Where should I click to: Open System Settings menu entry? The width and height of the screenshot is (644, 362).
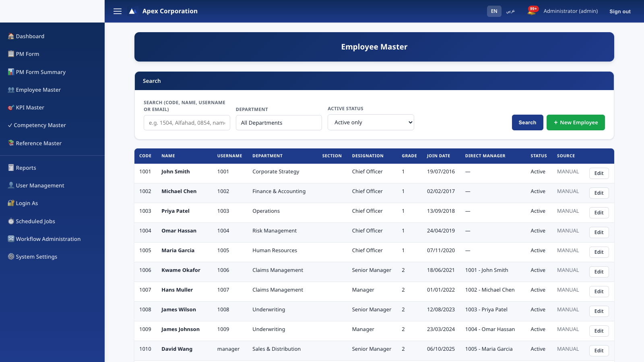[52, 257]
